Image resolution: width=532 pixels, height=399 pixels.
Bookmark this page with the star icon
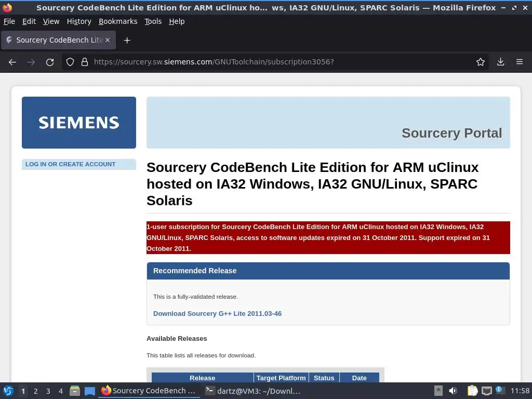coord(480,62)
